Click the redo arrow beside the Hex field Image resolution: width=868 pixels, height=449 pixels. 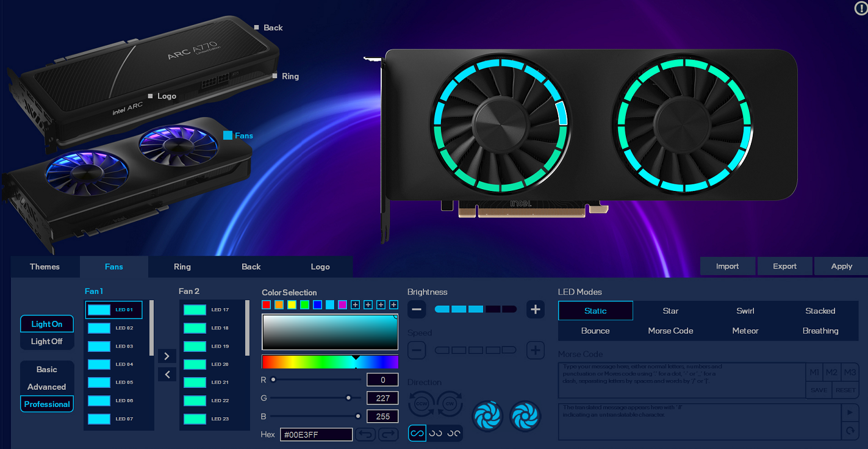(389, 434)
